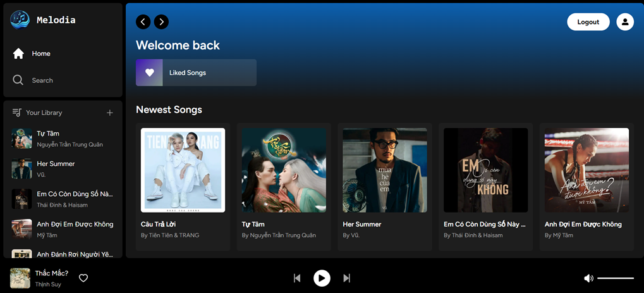The image size is (644, 293).
Task: Select Anh Đánh Rơi Người Yê... in library
Action: 75,254
